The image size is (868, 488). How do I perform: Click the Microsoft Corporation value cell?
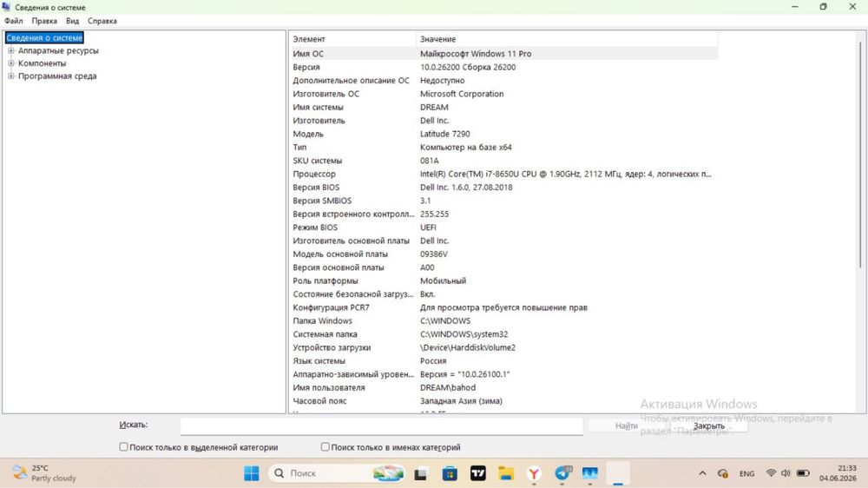pyautogui.click(x=462, y=94)
